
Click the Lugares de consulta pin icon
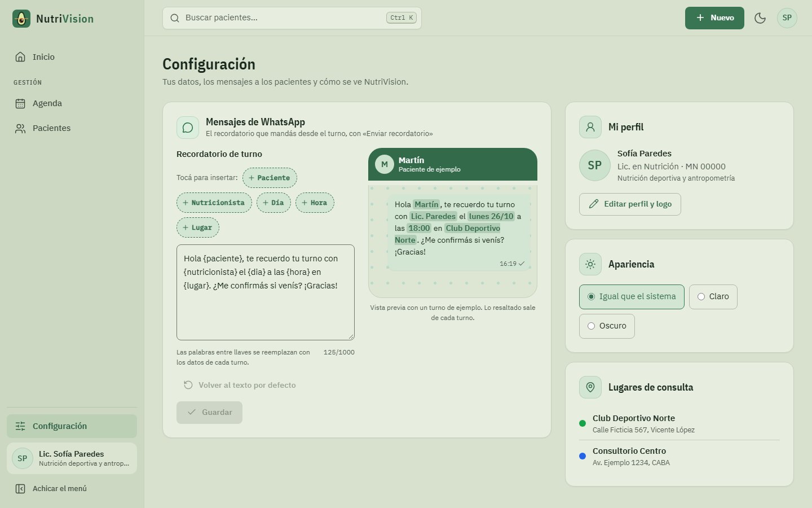[590, 387]
